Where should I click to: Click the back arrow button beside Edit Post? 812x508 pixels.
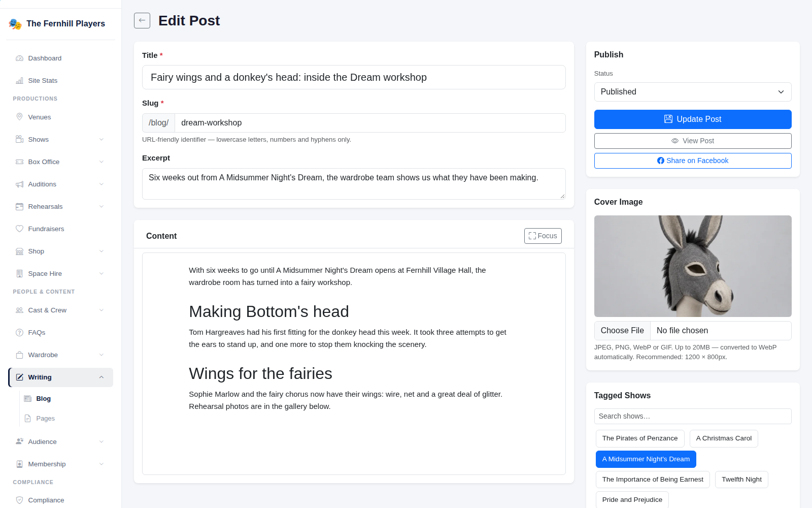point(142,20)
